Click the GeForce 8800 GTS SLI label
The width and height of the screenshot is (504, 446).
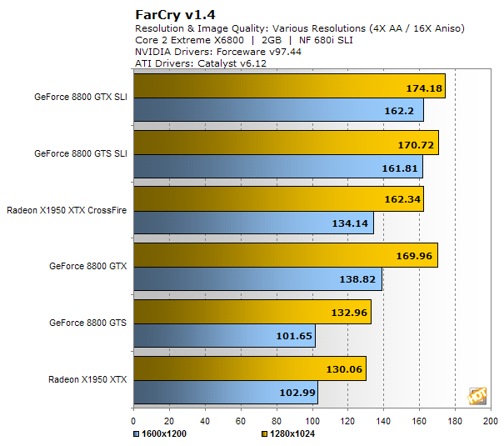[x=81, y=153]
